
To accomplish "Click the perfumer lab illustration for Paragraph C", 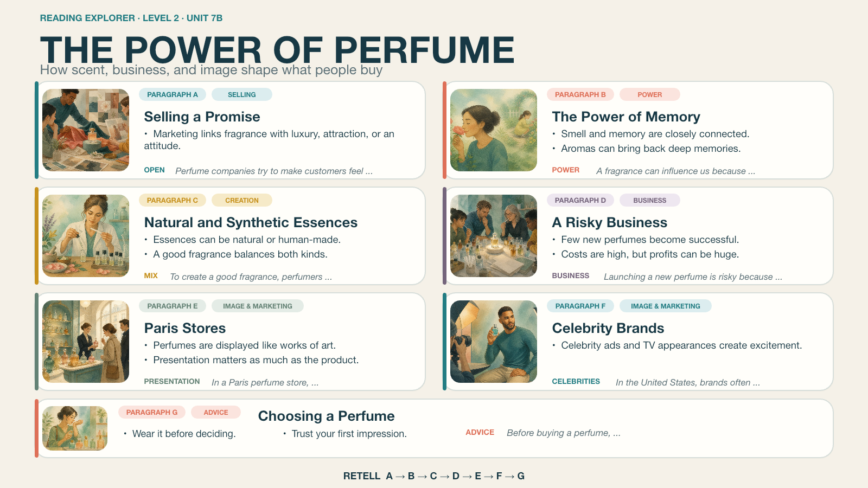I will pyautogui.click(x=86, y=236).
